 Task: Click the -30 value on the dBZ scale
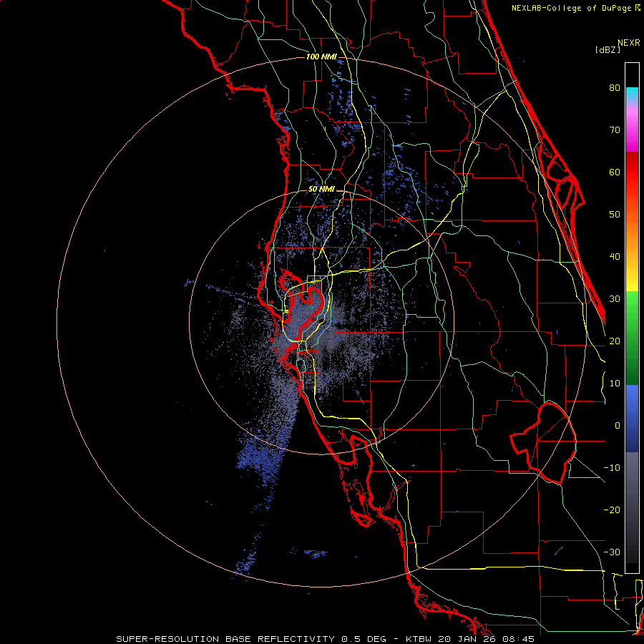coord(612,552)
